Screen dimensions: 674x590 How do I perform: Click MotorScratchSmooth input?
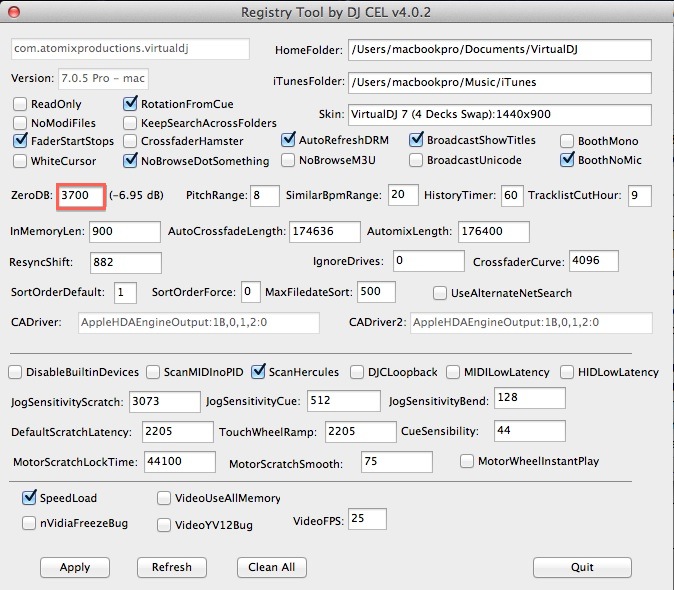[397, 462]
